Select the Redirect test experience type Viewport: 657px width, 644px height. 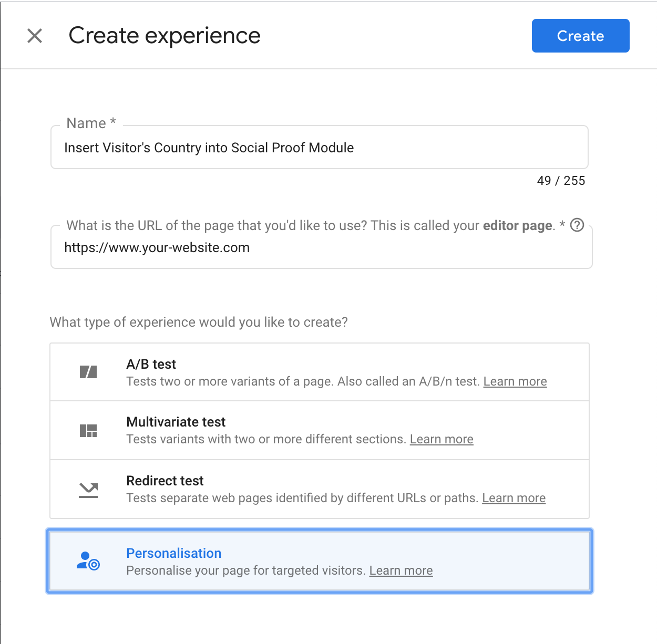click(x=165, y=481)
